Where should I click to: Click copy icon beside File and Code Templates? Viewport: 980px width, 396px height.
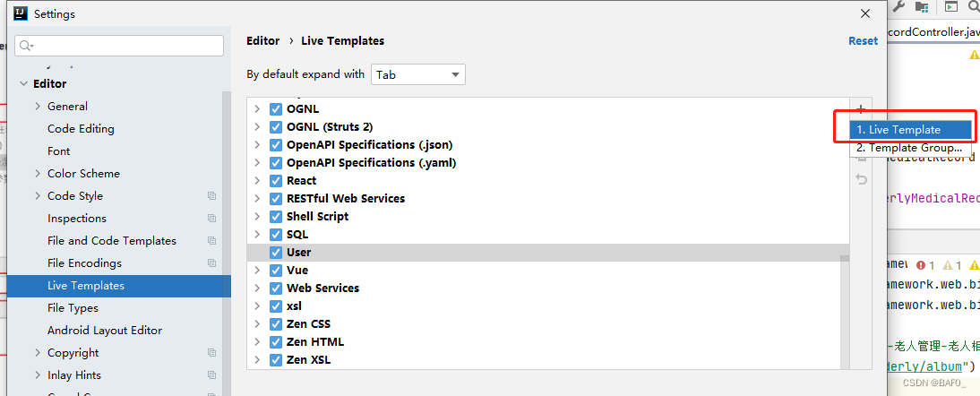click(212, 241)
